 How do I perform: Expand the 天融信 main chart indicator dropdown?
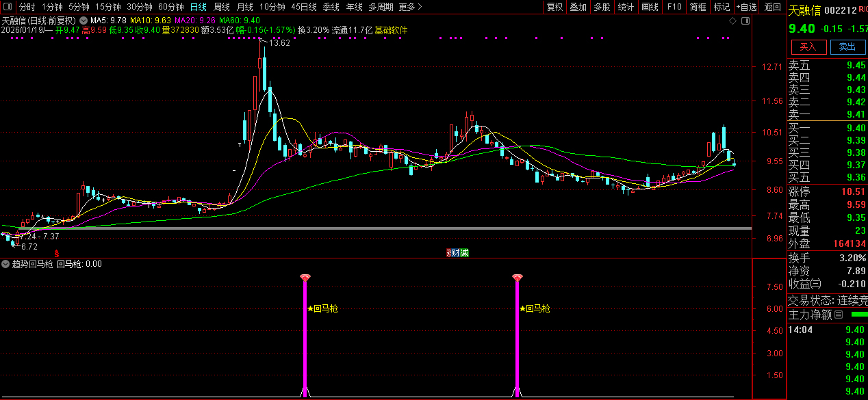coord(84,21)
